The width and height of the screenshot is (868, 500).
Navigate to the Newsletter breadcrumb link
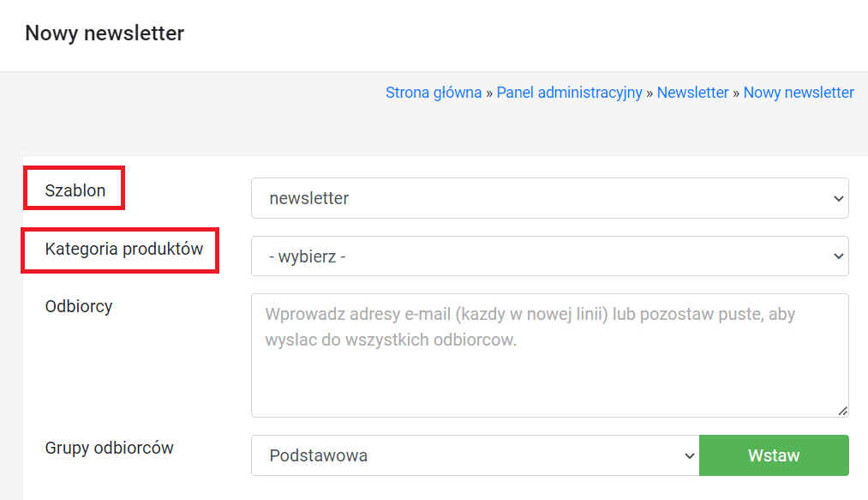pos(692,93)
